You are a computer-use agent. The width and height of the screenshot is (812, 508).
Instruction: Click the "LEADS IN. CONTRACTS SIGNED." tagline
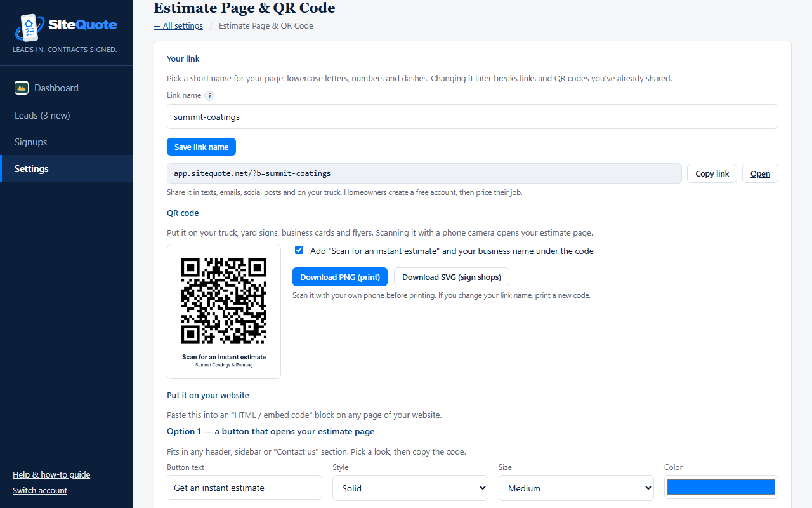pos(65,50)
